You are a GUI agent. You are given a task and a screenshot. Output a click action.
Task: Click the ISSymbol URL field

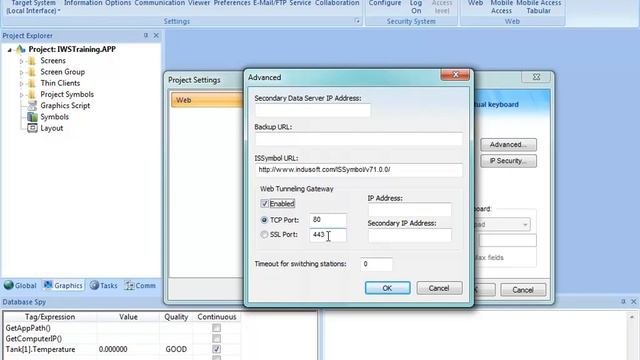[359, 170]
